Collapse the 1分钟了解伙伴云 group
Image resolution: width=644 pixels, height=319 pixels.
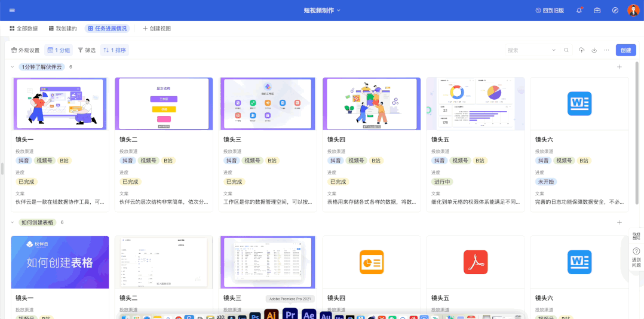(13, 67)
